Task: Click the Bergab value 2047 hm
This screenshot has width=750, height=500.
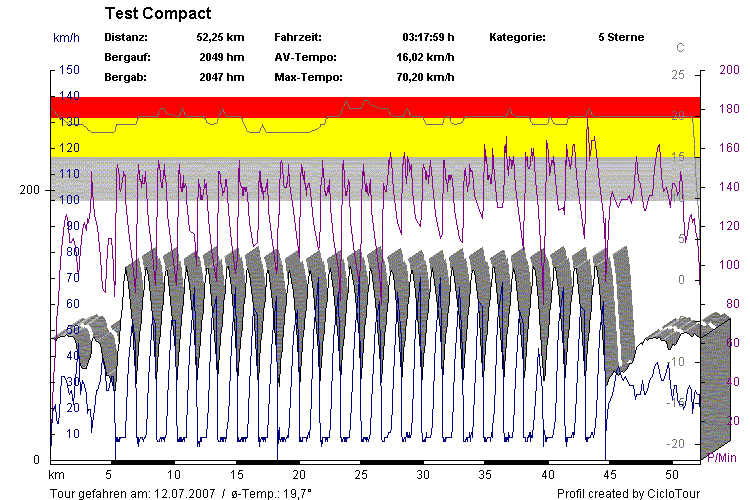Action: coord(221,77)
